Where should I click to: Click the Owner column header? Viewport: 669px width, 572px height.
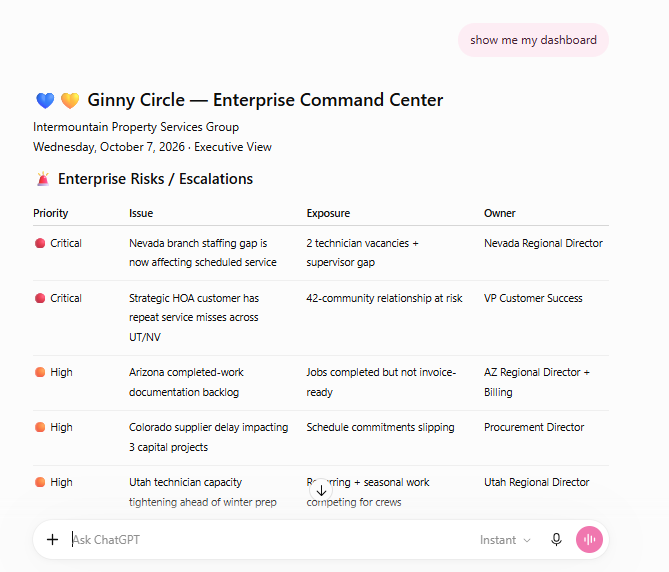tap(500, 213)
